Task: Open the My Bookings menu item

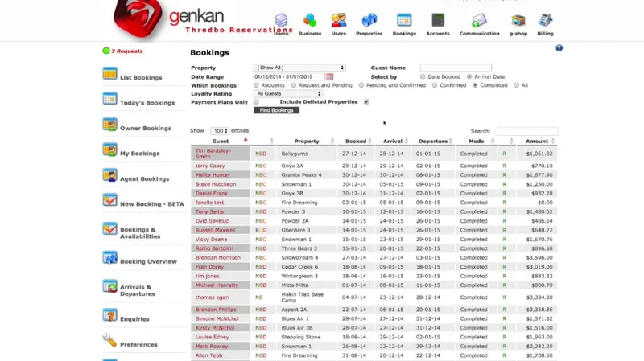Action: click(139, 154)
